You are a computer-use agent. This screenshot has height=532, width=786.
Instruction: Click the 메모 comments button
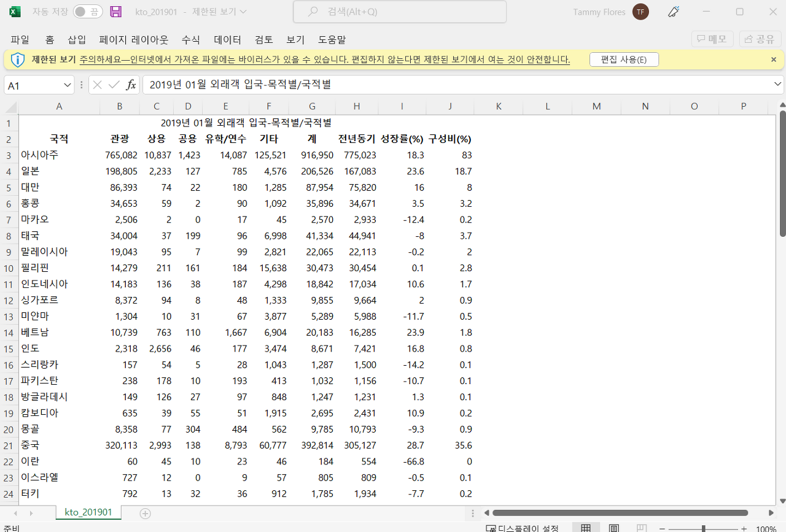point(712,39)
